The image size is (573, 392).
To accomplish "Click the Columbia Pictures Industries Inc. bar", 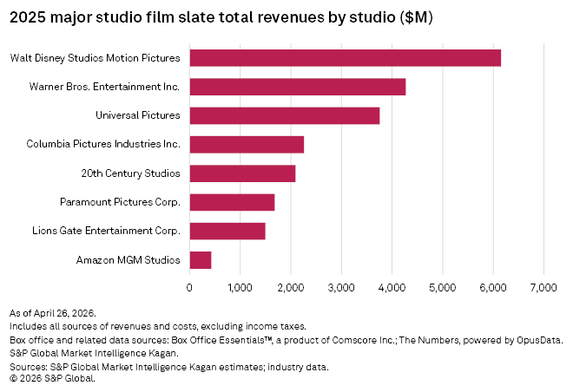I will coord(247,145).
